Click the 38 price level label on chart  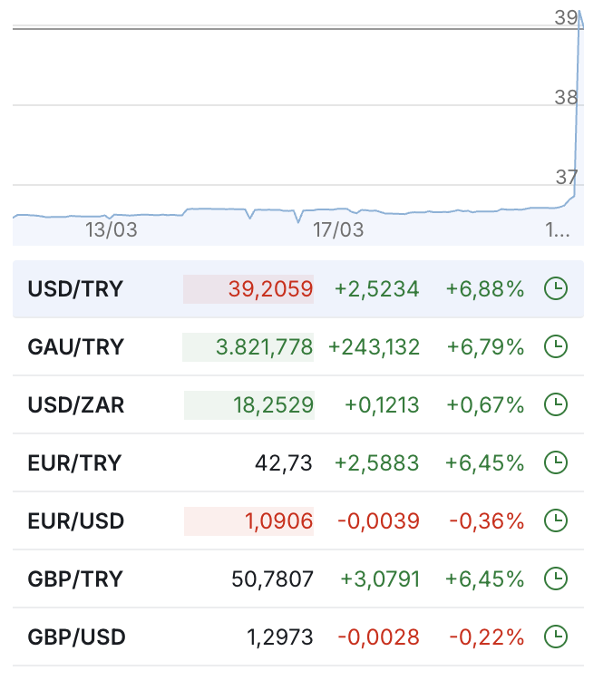click(x=566, y=97)
